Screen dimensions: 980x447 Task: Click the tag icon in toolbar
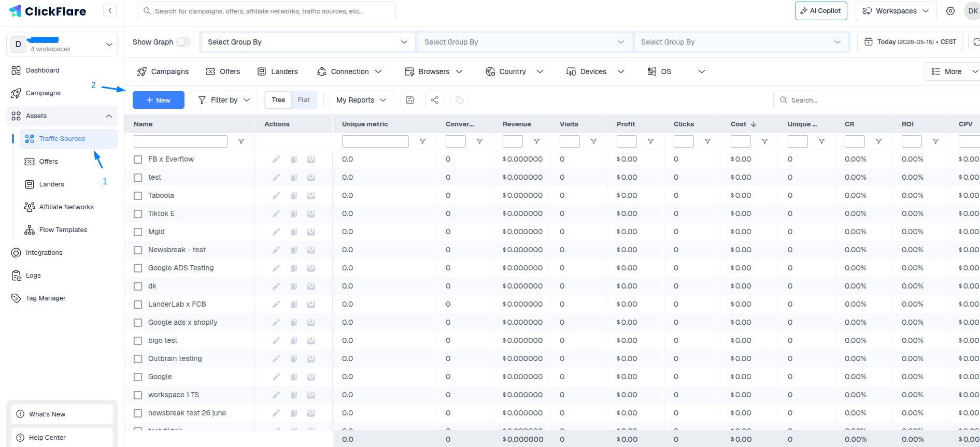coord(460,100)
